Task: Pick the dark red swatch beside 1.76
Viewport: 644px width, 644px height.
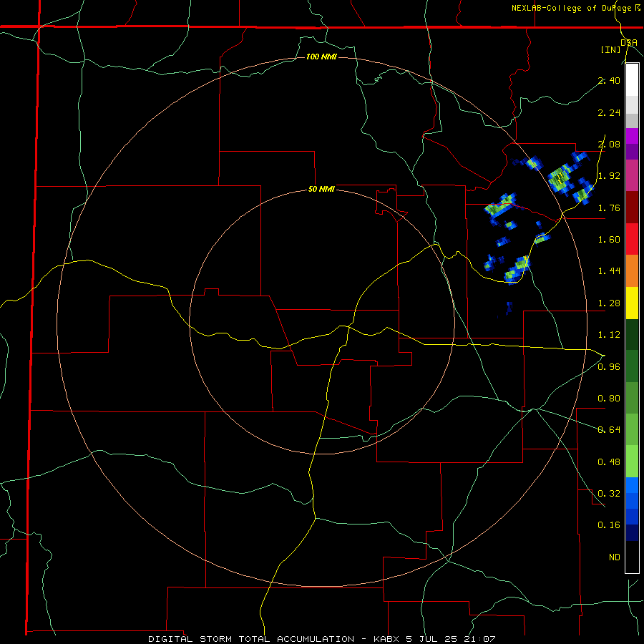Action: tap(632, 208)
